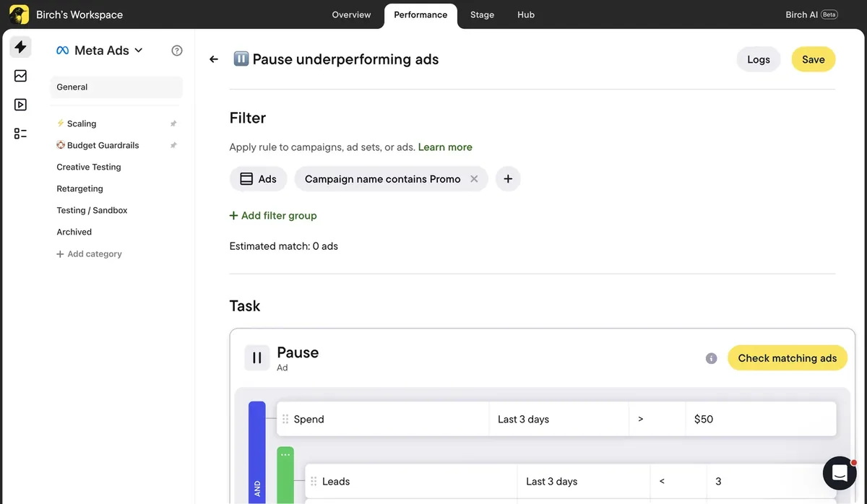Follow the Learn more link
867x504 pixels.
point(445,147)
